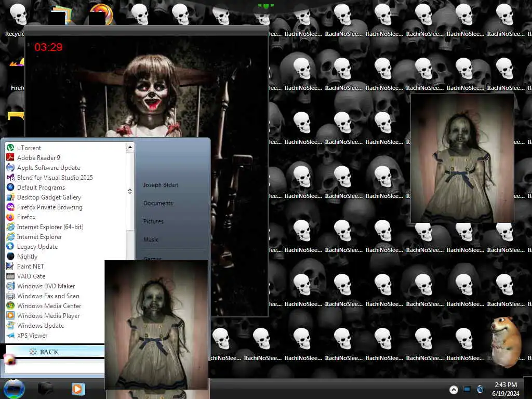The image size is (532, 399).
Task: Show hidden system tray icons
Action: tap(454, 390)
